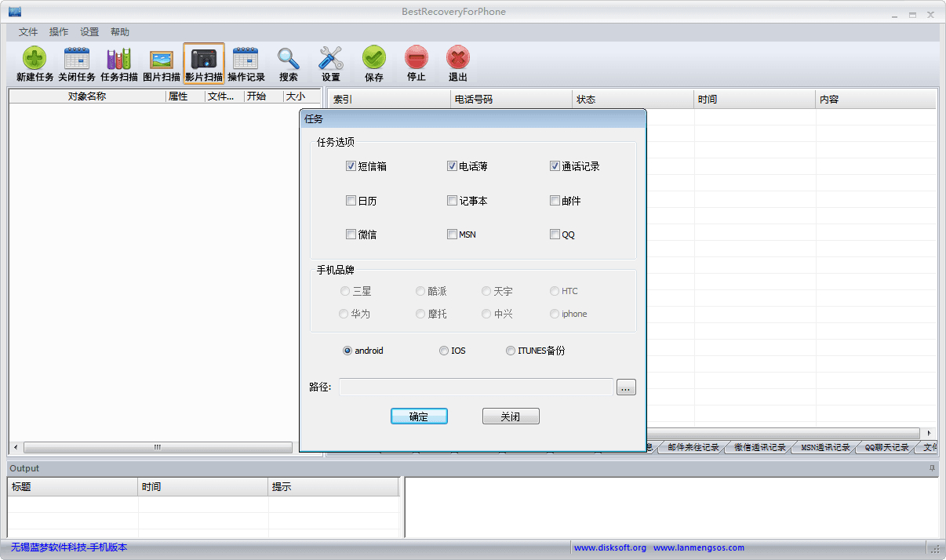Enable the 日历 checkbox
The height and width of the screenshot is (560, 946).
351,201
